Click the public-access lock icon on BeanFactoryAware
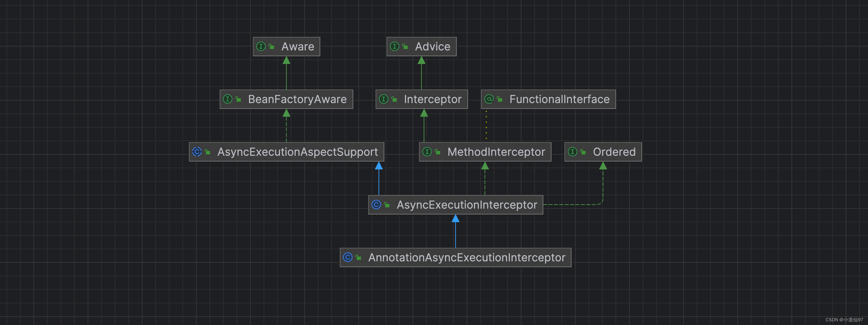The height and width of the screenshot is (325, 868). (238, 99)
